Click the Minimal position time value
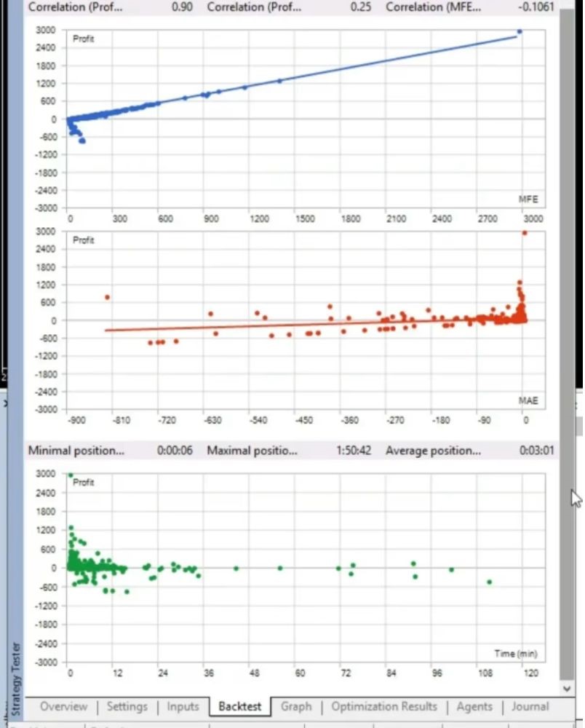The width and height of the screenshot is (585, 728). [x=175, y=451]
